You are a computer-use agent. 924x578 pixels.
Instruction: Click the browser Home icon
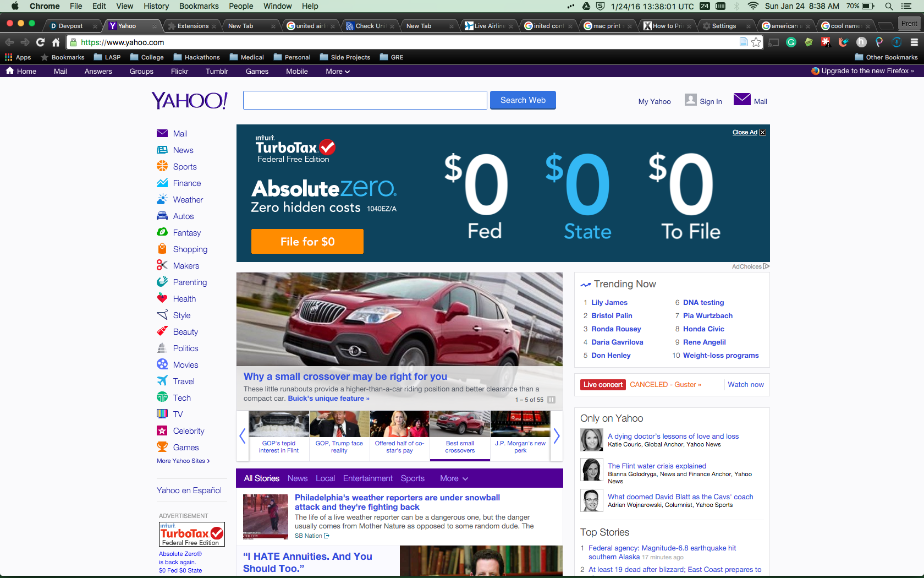pos(56,42)
